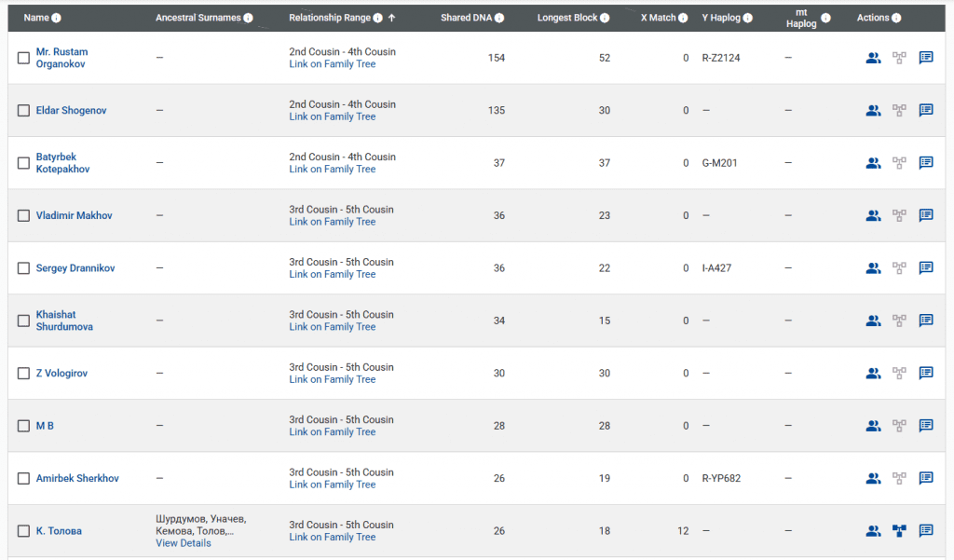This screenshot has width=954, height=560.
Task: Select checkbox for Vladimir Makhov
Action: coord(24,216)
